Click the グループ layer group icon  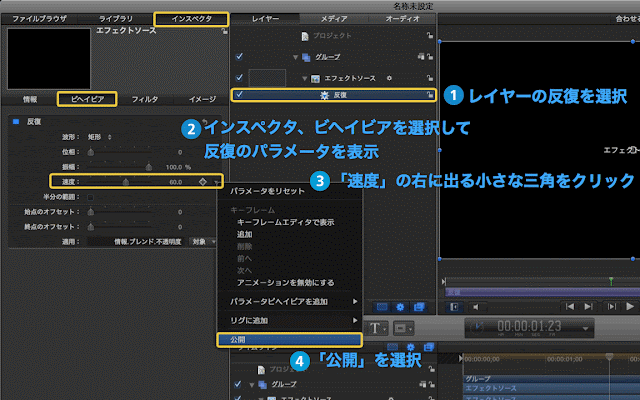[x=306, y=57]
